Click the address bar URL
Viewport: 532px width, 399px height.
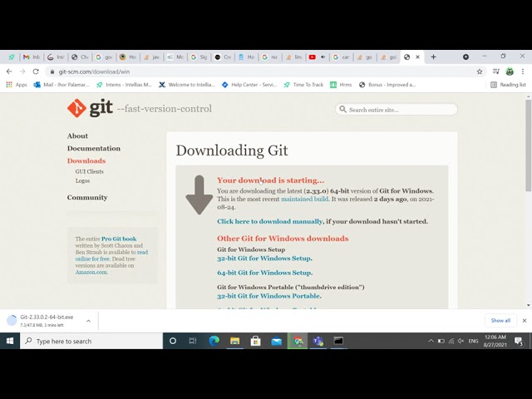point(94,71)
